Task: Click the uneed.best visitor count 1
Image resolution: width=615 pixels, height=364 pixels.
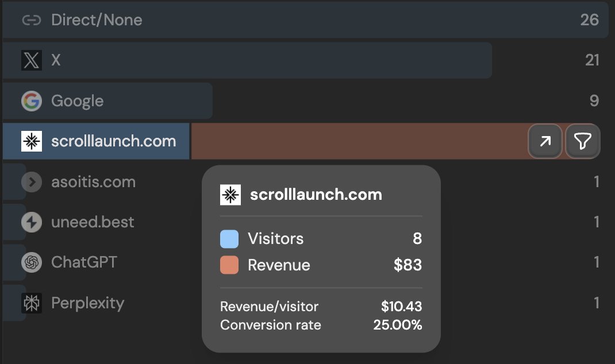Action: pyautogui.click(x=596, y=222)
